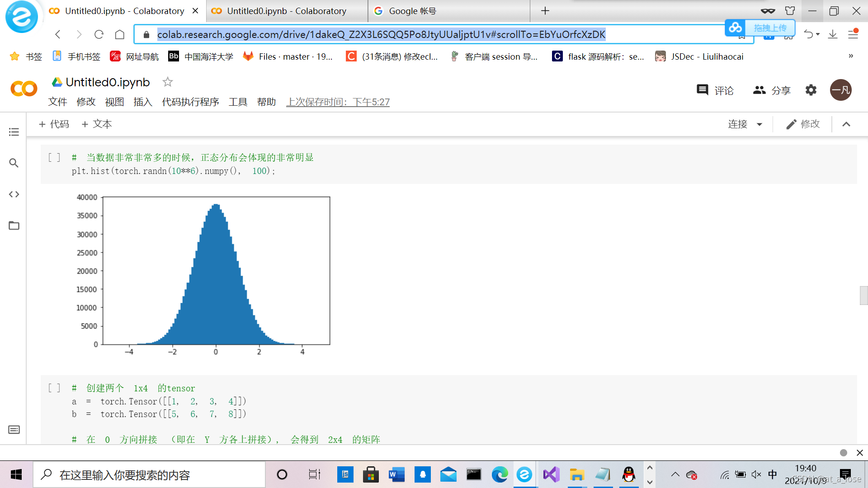Click the page vertical scrollbar thumb

863,296
